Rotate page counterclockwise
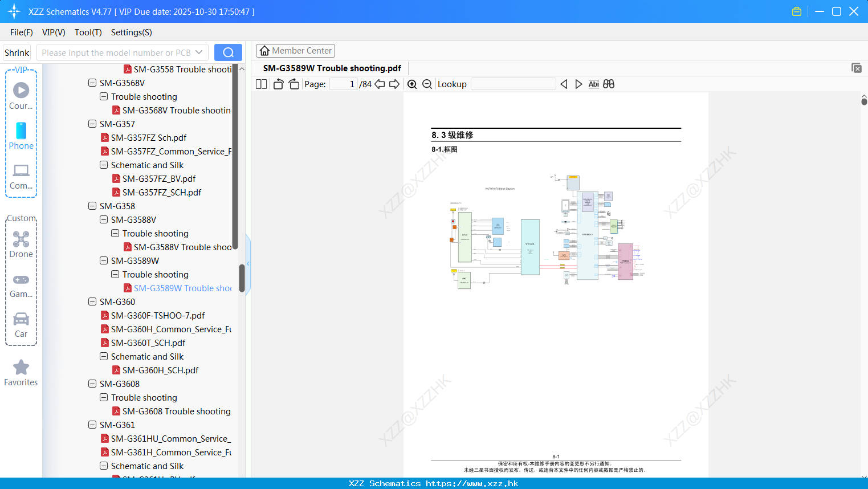The width and height of the screenshot is (868, 489). pos(278,84)
